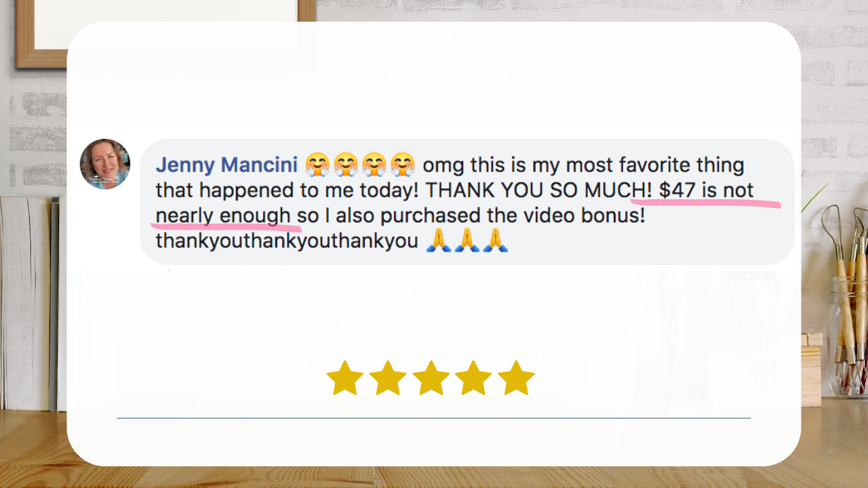The height and width of the screenshot is (488, 868).
Task: Click the "thankyouthankyouthankyou" text
Action: pos(287,241)
